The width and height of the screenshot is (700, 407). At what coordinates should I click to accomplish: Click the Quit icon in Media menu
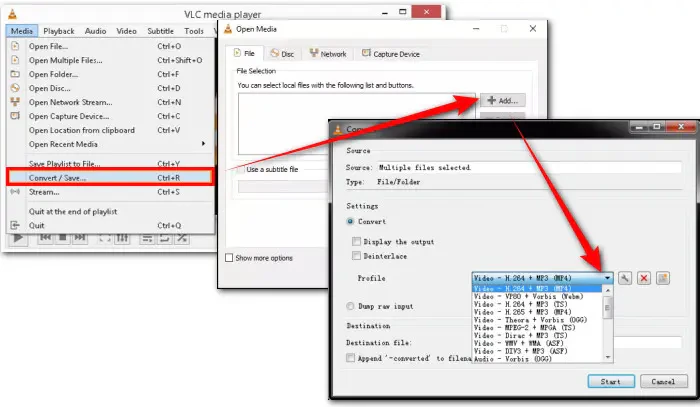tap(15, 225)
